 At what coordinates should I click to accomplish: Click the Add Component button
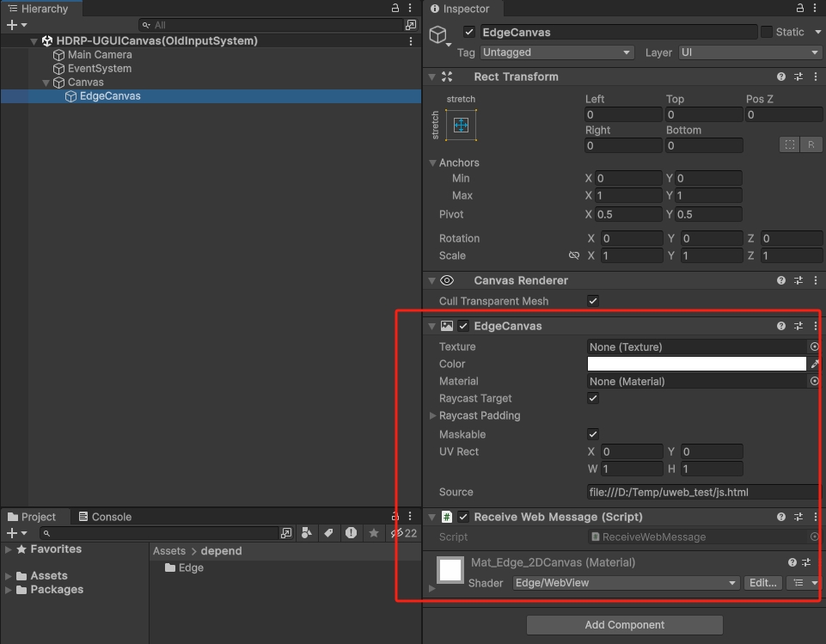624,625
